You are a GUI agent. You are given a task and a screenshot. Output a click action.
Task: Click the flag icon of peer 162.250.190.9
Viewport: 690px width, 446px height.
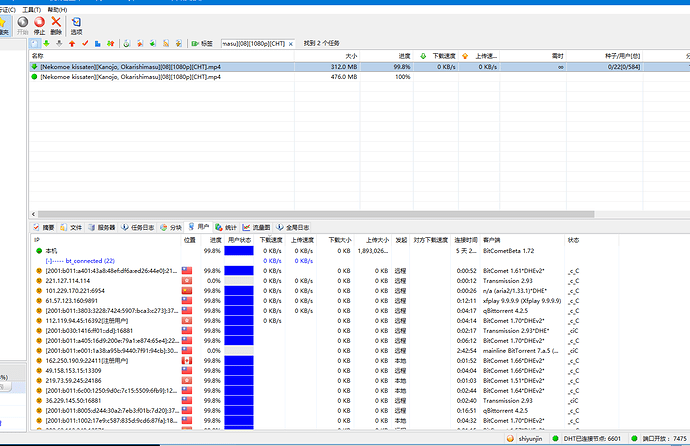pos(187,361)
